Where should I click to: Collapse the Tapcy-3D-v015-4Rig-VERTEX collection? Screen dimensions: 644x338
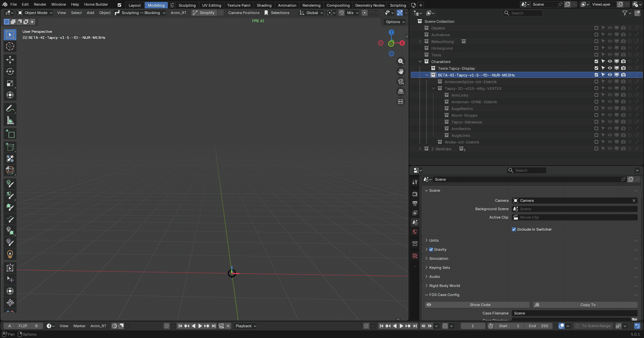click(x=433, y=88)
